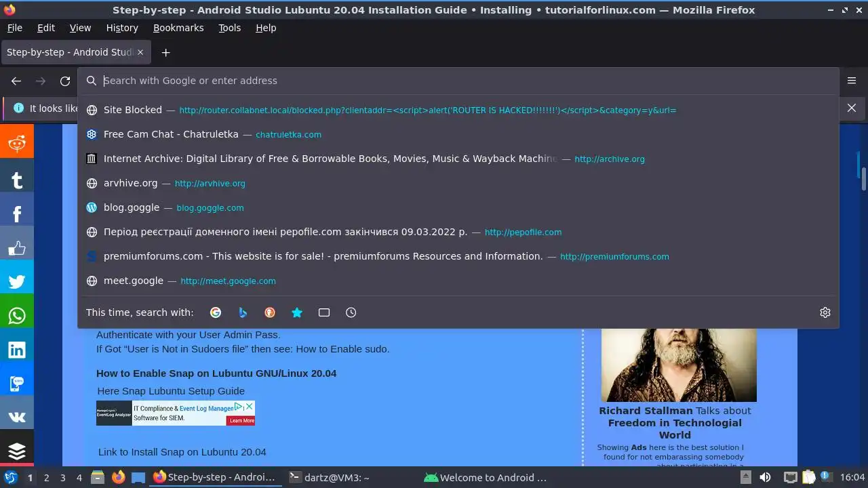Search in Bookmarks using star icon
Image resolution: width=868 pixels, height=488 pixels.
tap(297, 312)
